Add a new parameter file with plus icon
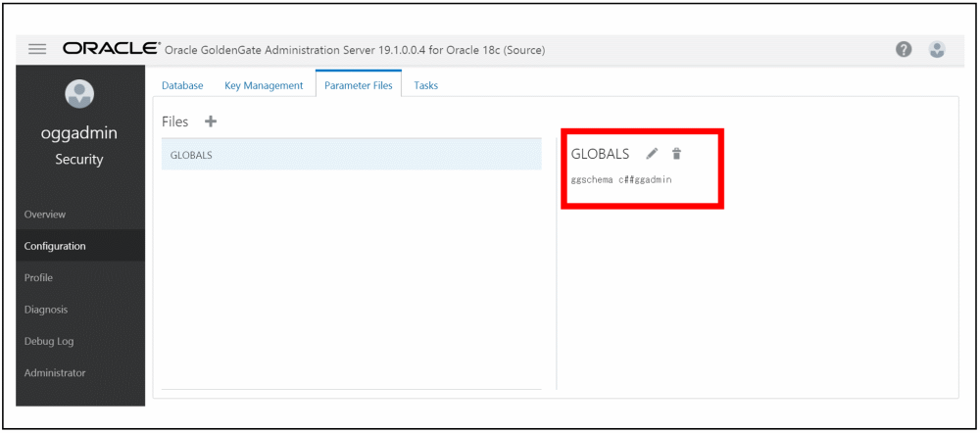 click(211, 121)
